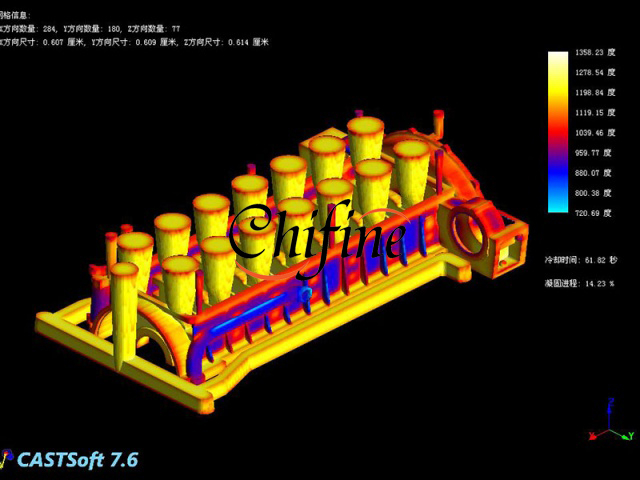Image resolution: width=640 pixels, height=480 pixels.
Task: Click the white top of the temperature legend
Action: (558, 58)
